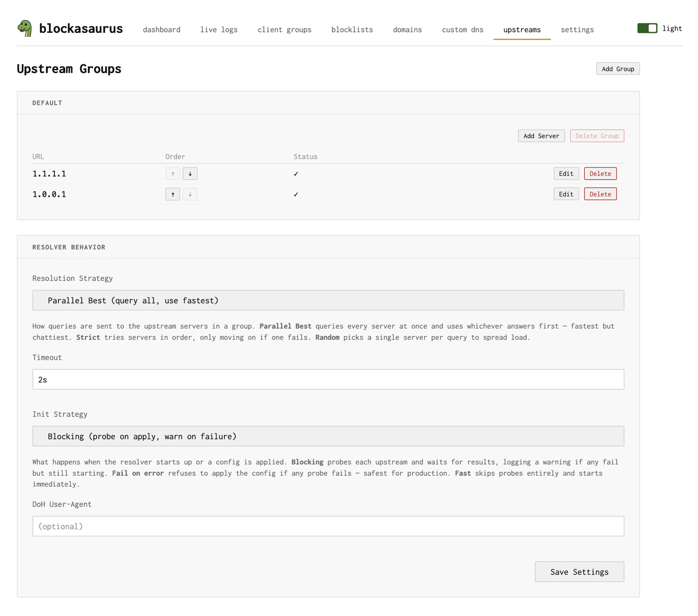
Task: Save the resolver behavior settings
Action: (579, 572)
